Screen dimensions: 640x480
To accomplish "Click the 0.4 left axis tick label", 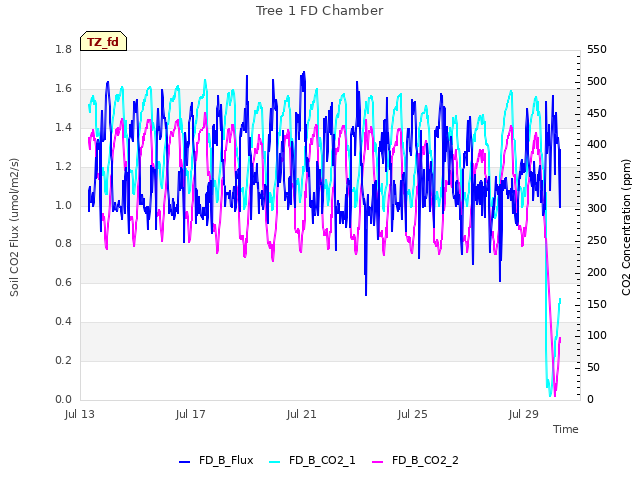I will [x=64, y=322].
